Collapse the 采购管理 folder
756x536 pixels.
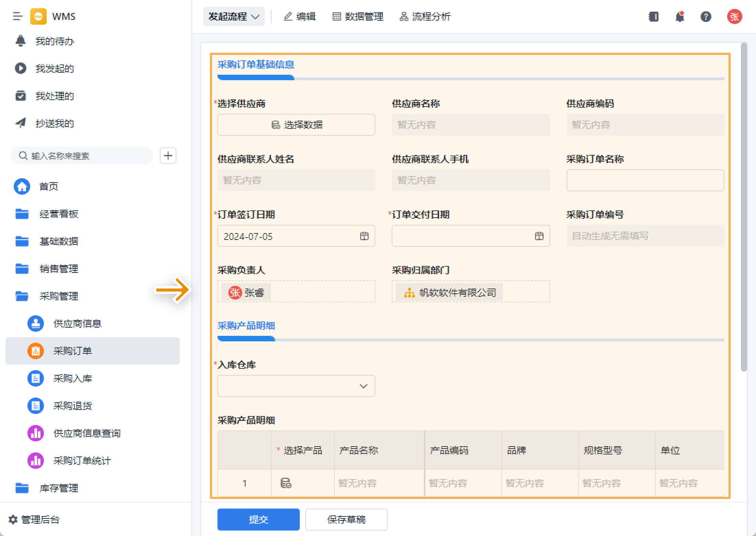[59, 296]
